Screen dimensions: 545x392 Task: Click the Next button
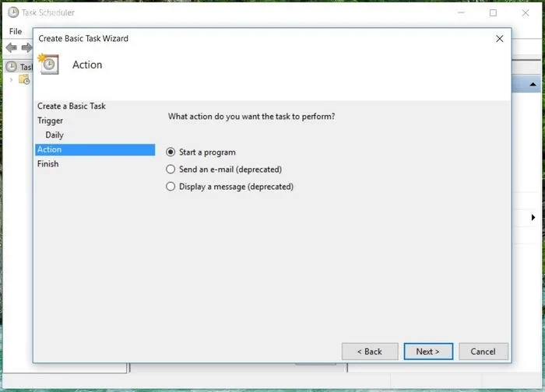(427, 352)
